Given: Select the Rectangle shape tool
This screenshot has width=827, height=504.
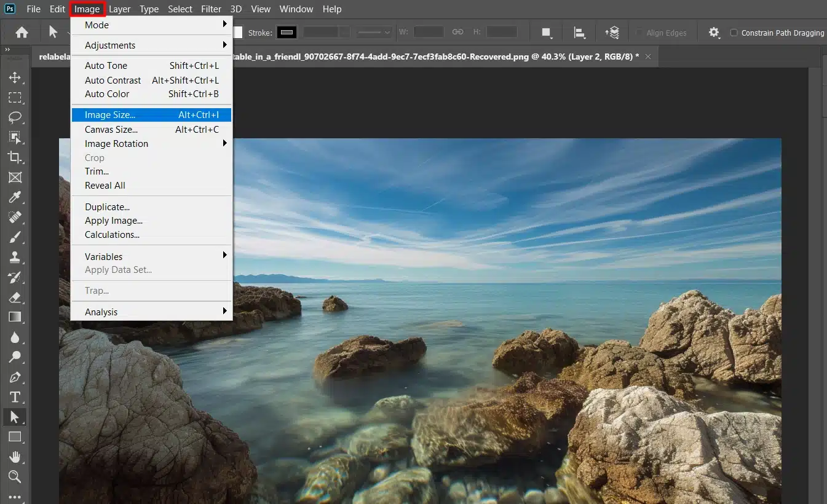Looking at the screenshot, I should pos(15,436).
